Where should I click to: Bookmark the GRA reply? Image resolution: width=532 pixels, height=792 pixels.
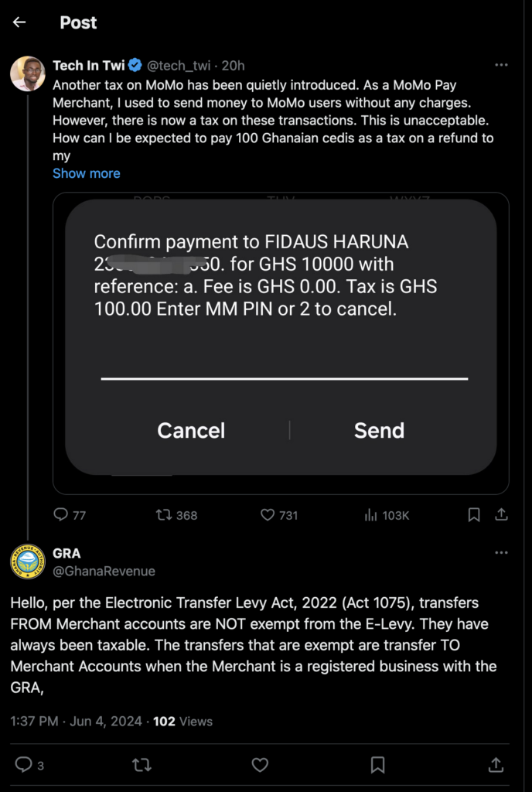(x=377, y=765)
